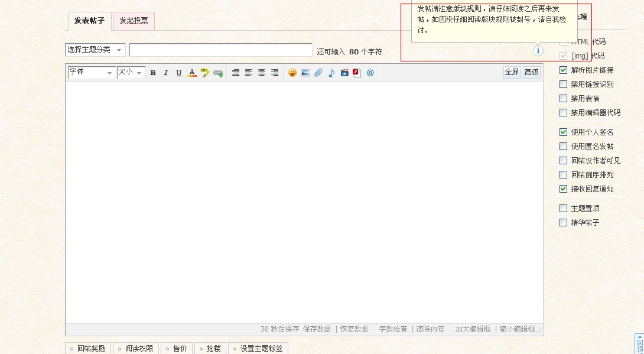This screenshot has height=354, width=644.
Task: Switch to the 发表帖子 tab
Action: 89,21
